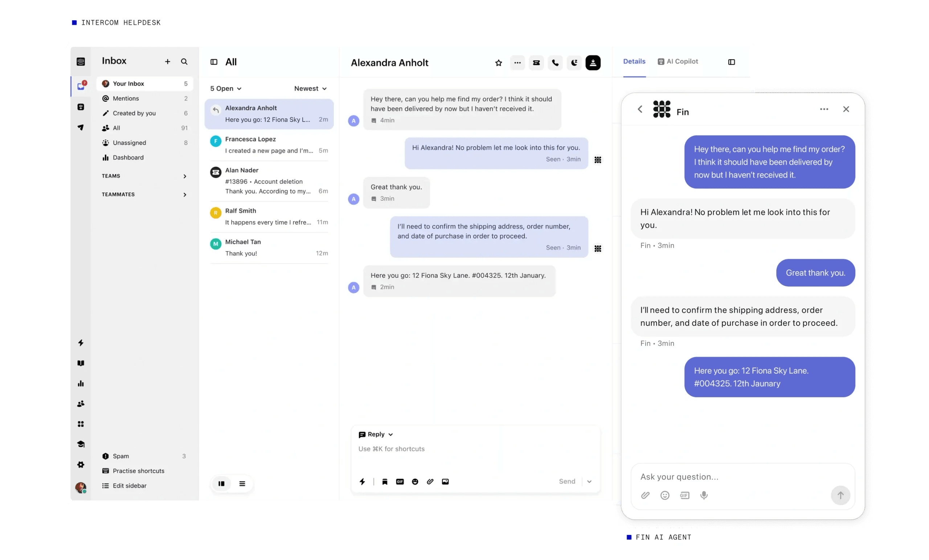Click the bookmark saved reply icon in composer
The height and width of the screenshot is (560, 929).
[x=385, y=482]
